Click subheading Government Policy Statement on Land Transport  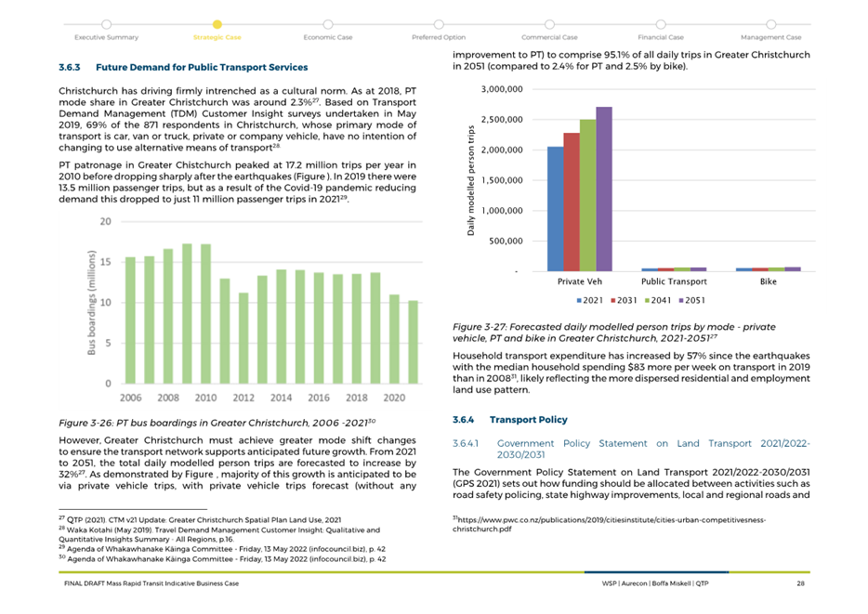coord(631,450)
